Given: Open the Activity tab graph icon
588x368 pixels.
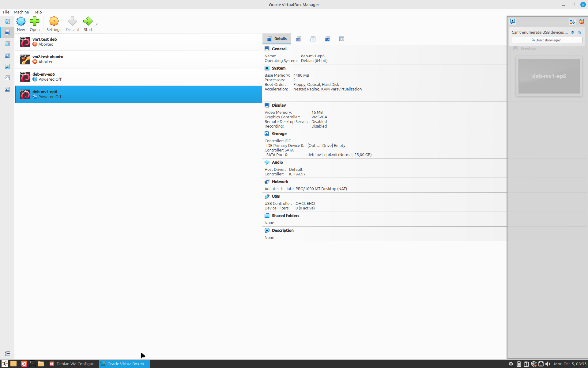Looking at the screenshot, I should coord(327,39).
